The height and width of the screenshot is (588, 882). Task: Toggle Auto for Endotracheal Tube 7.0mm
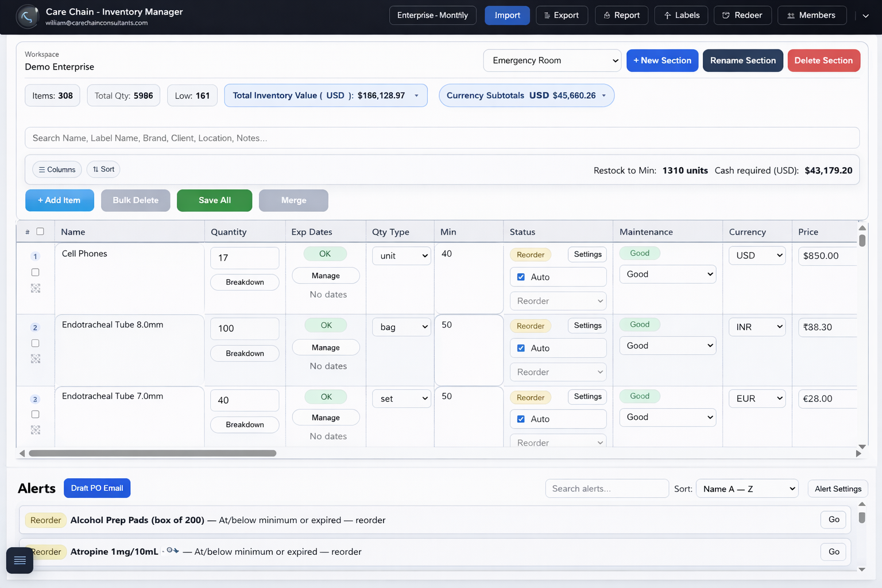521,419
